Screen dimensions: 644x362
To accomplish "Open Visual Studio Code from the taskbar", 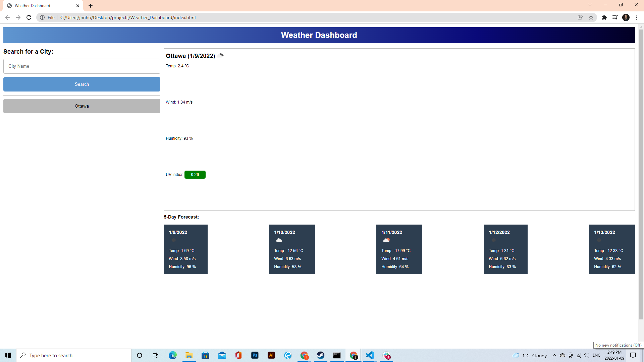I will (370, 355).
